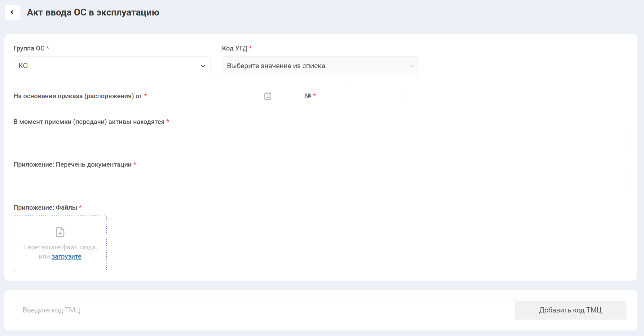Click the back arrow button

click(x=12, y=12)
